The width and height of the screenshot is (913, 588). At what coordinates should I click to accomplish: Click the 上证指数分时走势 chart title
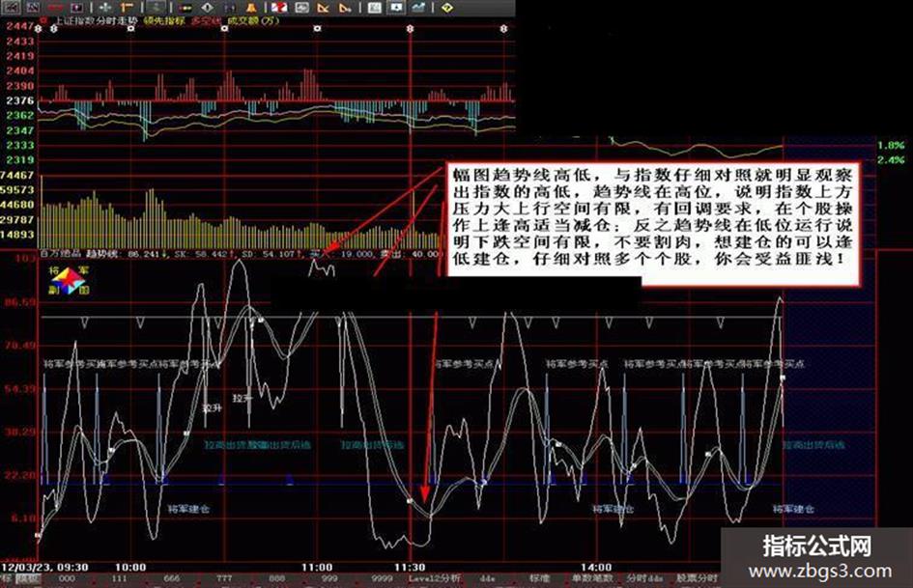96,20
